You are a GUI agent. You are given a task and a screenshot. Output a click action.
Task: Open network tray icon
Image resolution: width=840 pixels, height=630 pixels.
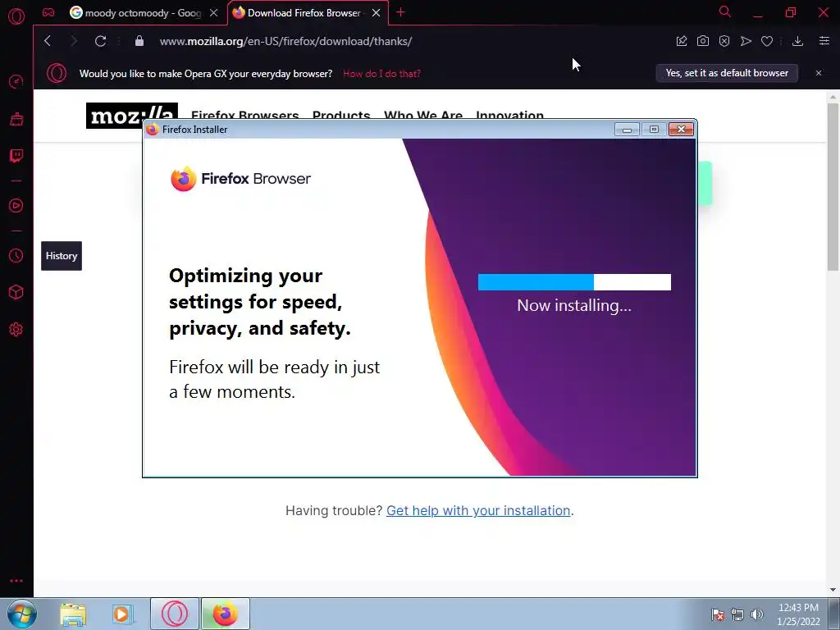click(737, 614)
